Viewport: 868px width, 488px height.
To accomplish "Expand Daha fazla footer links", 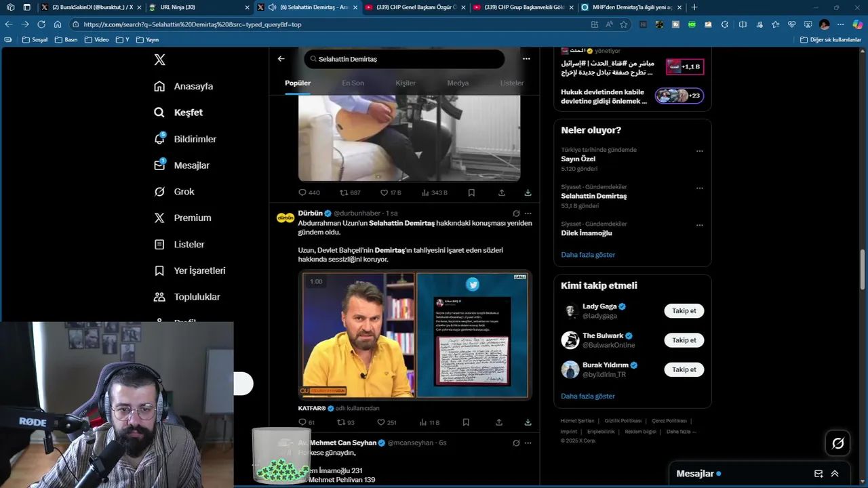I will point(681,432).
